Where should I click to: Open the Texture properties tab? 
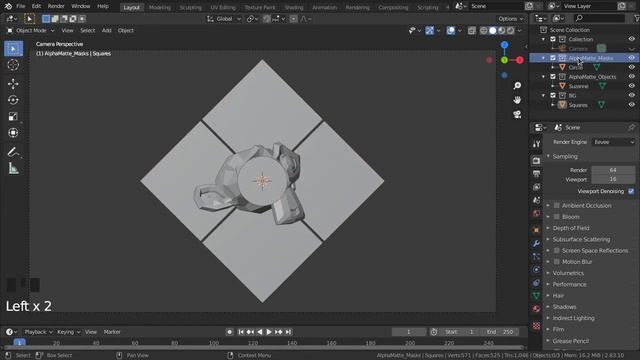(x=536, y=326)
